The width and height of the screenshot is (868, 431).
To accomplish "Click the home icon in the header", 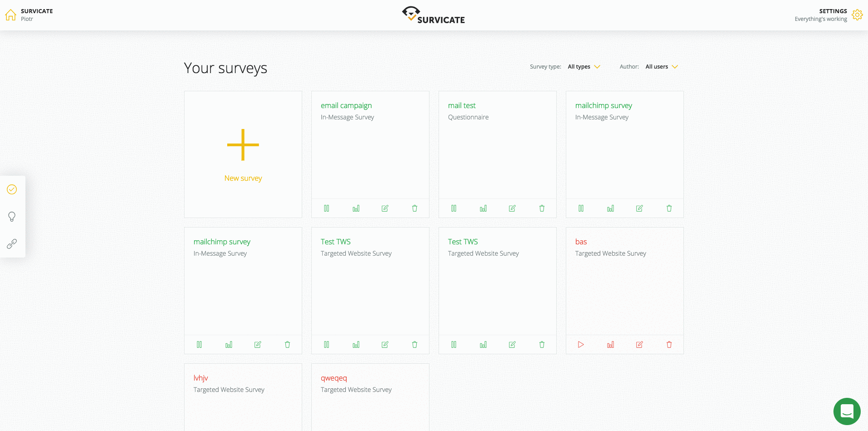I will click(11, 15).
